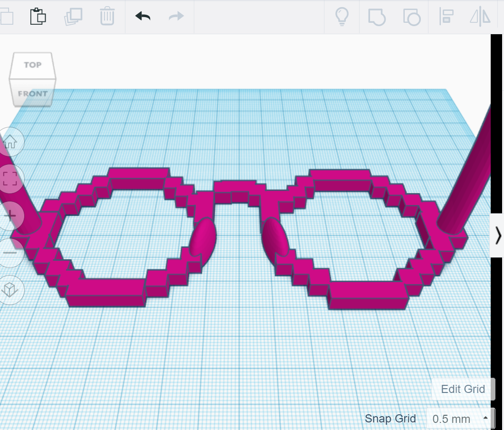Click the Group shapes icon

click(377, 17)
